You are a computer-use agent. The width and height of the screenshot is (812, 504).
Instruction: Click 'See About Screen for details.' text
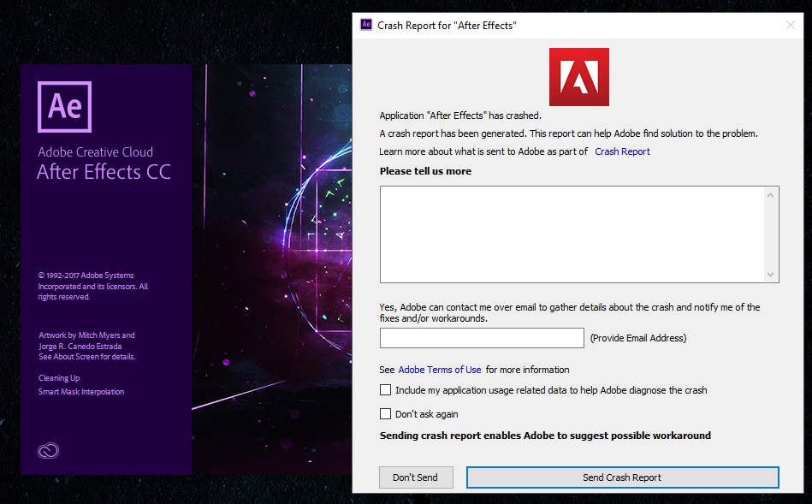pyautogui.click(x=87, y=356)
